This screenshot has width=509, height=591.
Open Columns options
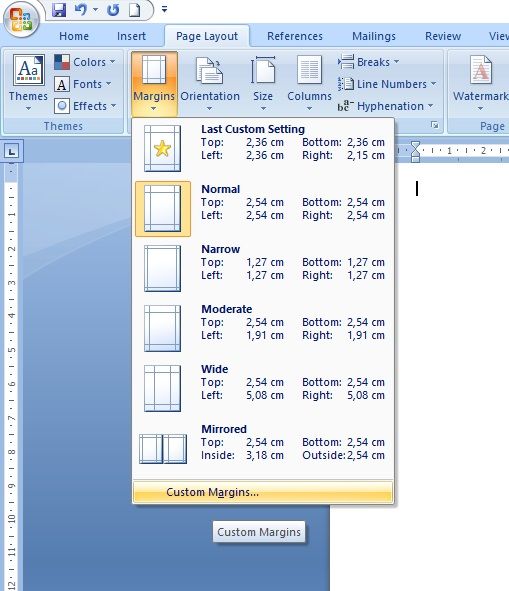pyautogui.click(x=309, y=83)
